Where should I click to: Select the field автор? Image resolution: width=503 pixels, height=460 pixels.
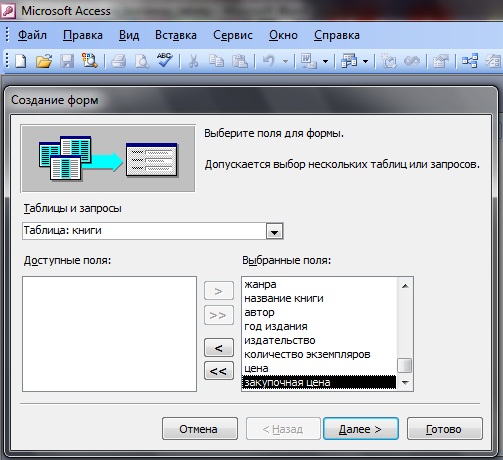[319, 312]
